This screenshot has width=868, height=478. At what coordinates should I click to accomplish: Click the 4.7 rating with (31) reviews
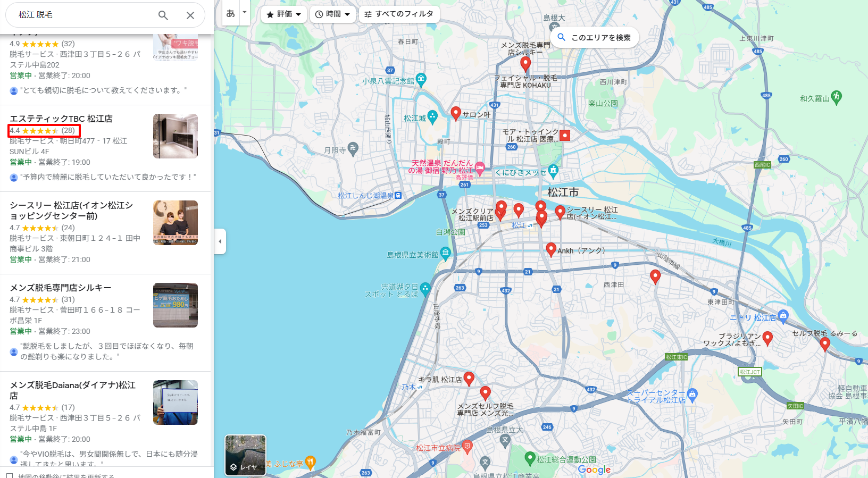(42, 299)
